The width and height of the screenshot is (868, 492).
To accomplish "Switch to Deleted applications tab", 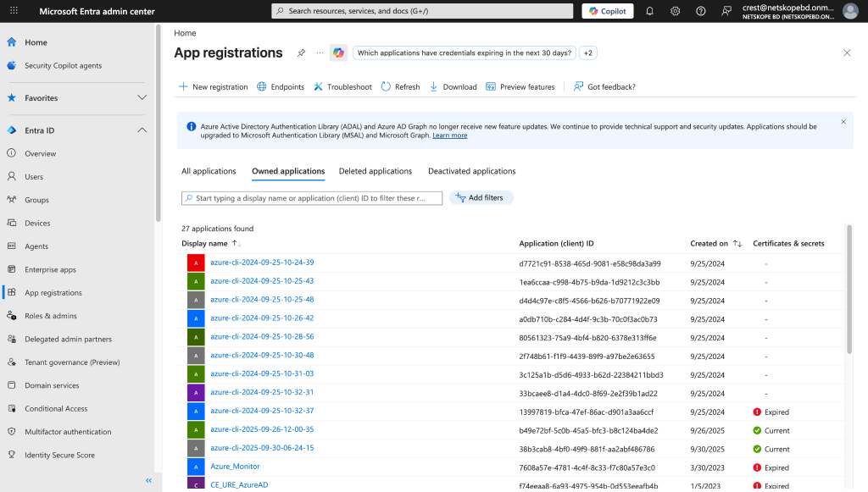I will pos(376,171).
